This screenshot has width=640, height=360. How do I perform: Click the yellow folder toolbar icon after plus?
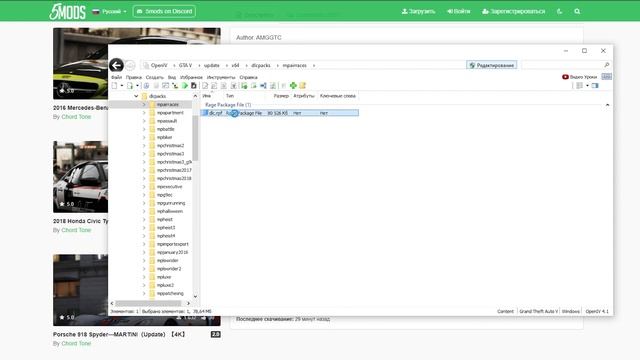pos(302,85)
